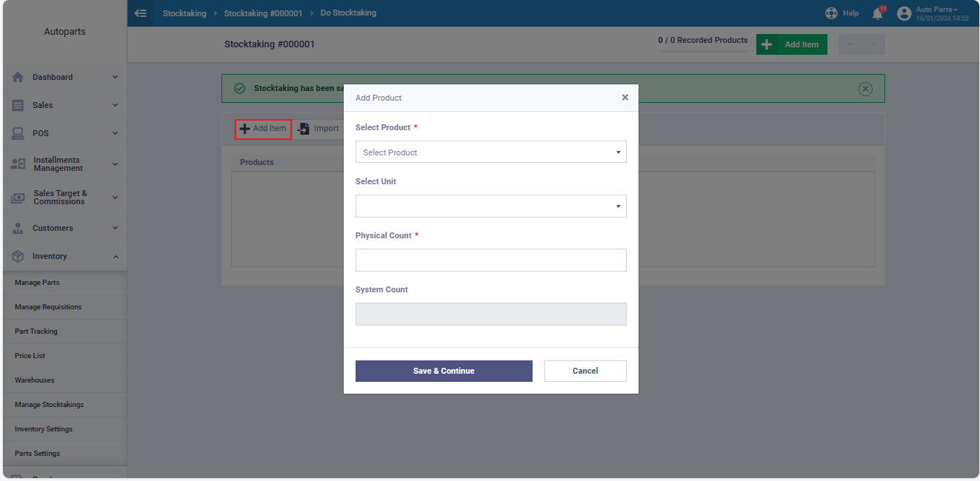Click the Stocktaking #000001 page title
This screenshot has height=481, width=980.
270,44
